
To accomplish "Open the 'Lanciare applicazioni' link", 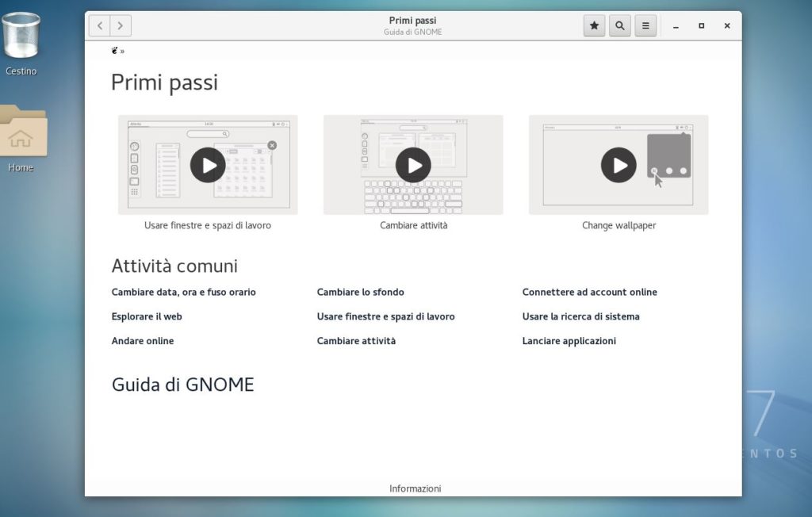I will (569, 341).
